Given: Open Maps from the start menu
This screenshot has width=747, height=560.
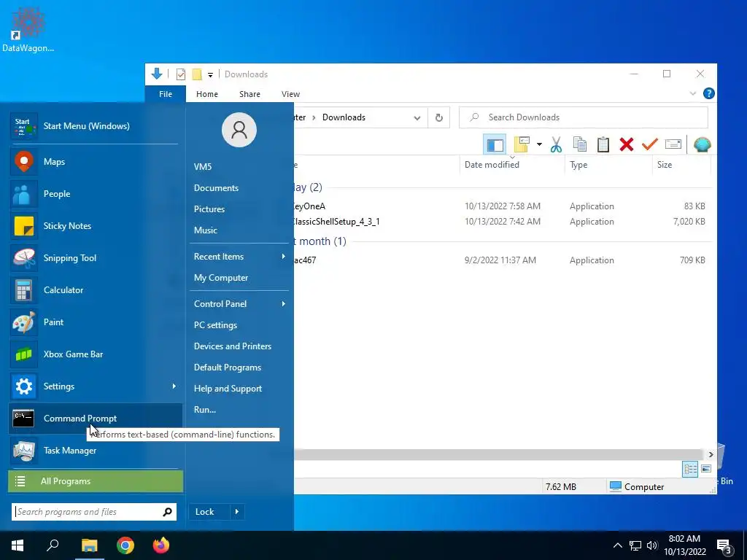Looking at the screenshot, I should [x=96, y=162].
